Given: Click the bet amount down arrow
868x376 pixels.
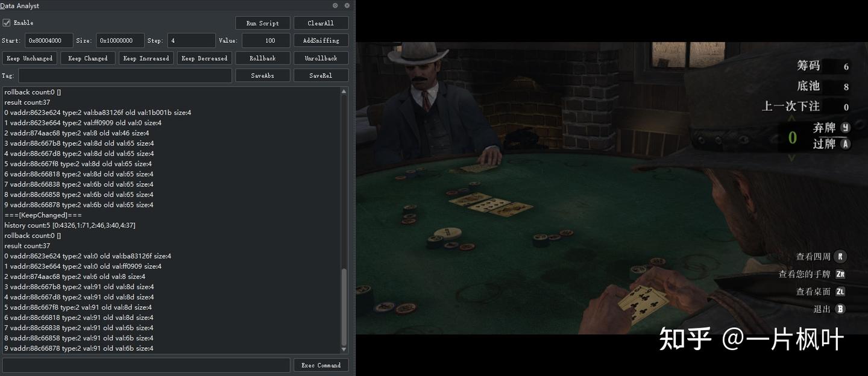Looking at the screenshot, I should coord(792,158).
